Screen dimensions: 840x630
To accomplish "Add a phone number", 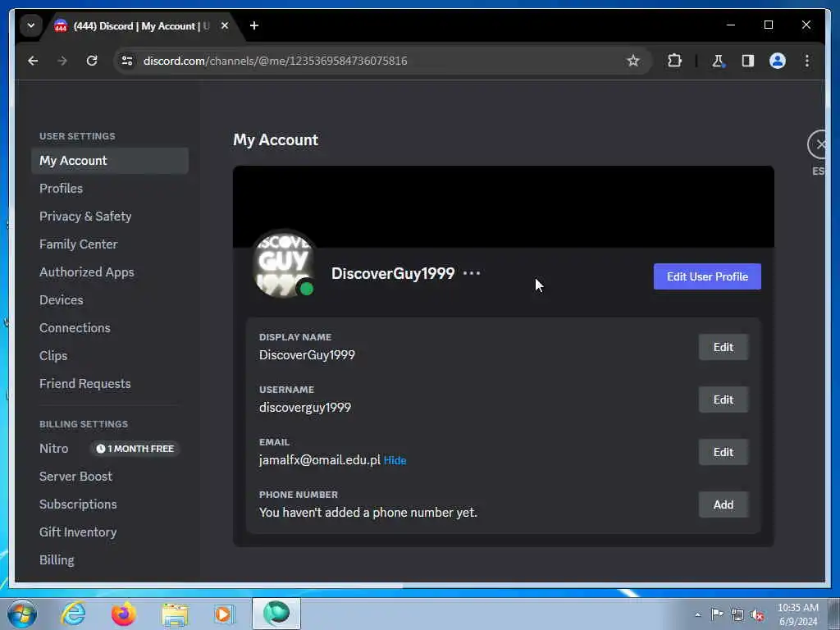I will coord(724,504).
